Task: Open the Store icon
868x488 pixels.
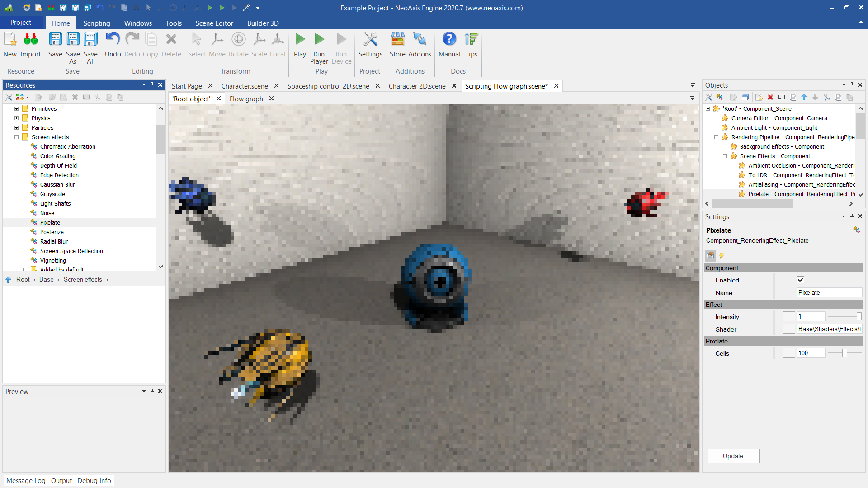Action: click(397, 40)
